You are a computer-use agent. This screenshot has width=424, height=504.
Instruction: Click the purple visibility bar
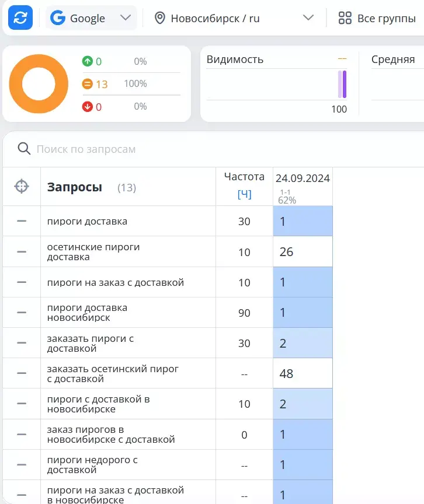345,84
